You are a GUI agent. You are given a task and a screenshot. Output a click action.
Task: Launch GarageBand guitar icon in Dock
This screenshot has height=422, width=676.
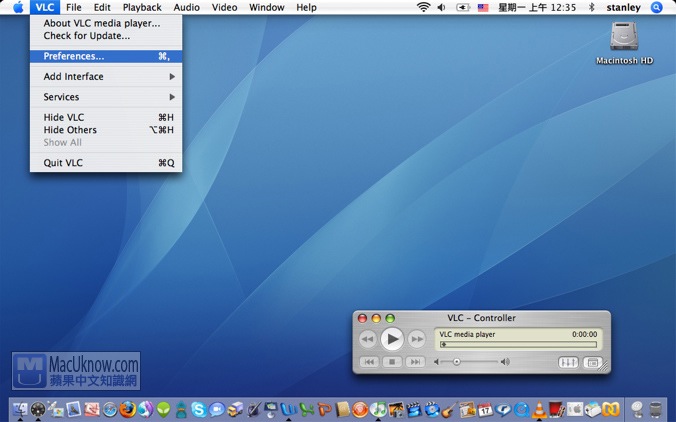[x=449, y=409]
